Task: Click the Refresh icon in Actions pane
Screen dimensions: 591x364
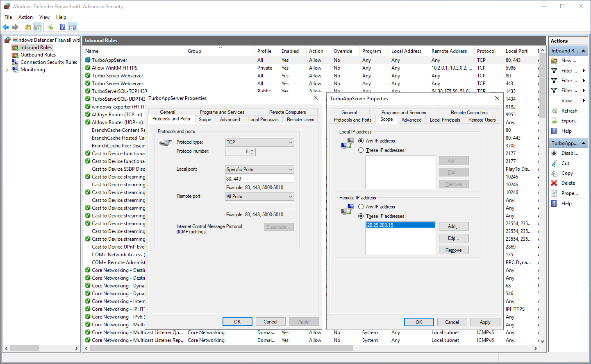Action: tap(554, 111)
